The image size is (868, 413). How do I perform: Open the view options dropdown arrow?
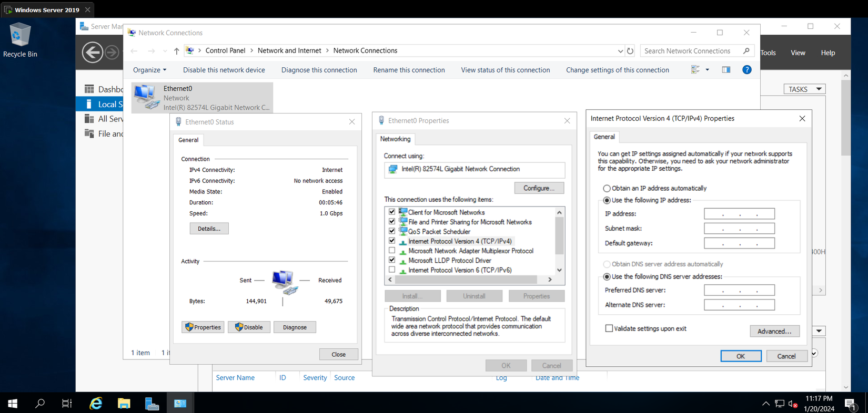[x=707, y=70]
